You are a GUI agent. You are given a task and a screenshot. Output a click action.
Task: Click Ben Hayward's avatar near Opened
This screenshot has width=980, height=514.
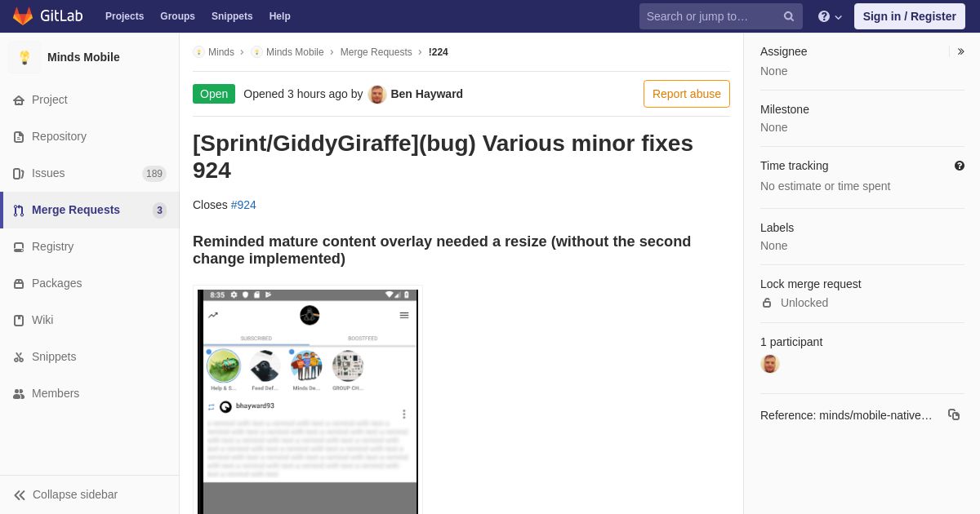coord(377,94)
